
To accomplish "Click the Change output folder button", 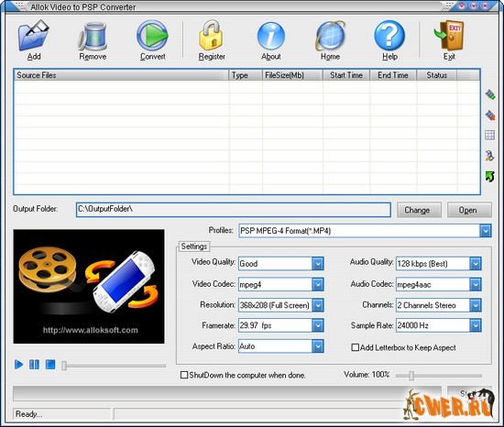I will tap(419, 210).
